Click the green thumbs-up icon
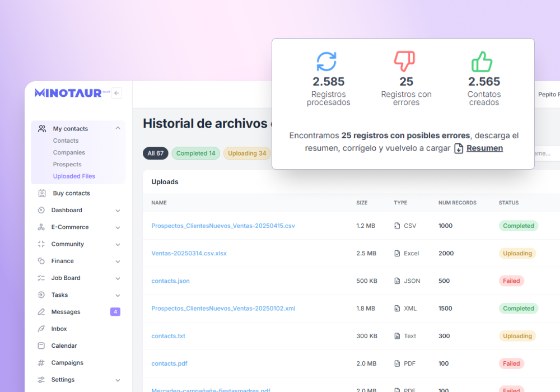560x392 pixels. point(482,62)
